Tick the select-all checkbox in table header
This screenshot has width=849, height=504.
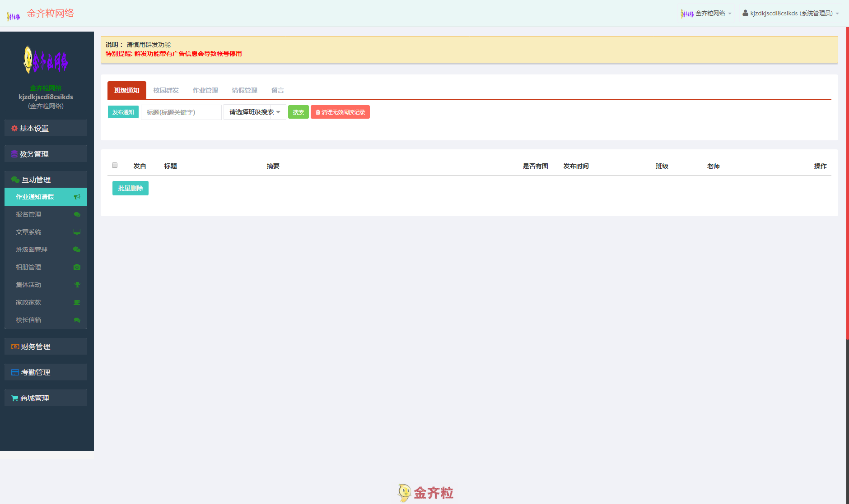[115, 165]
